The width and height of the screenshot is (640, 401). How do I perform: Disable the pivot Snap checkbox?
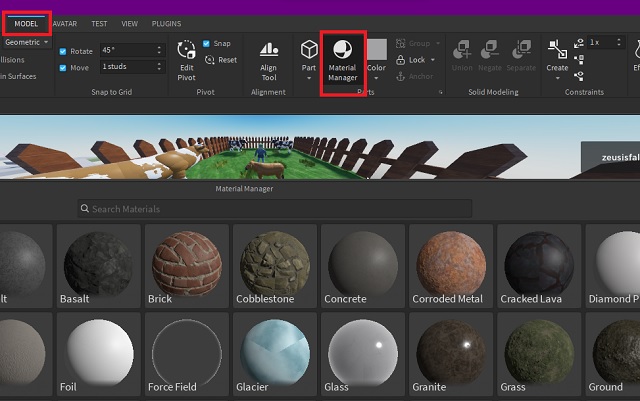[x=206, y=44]
